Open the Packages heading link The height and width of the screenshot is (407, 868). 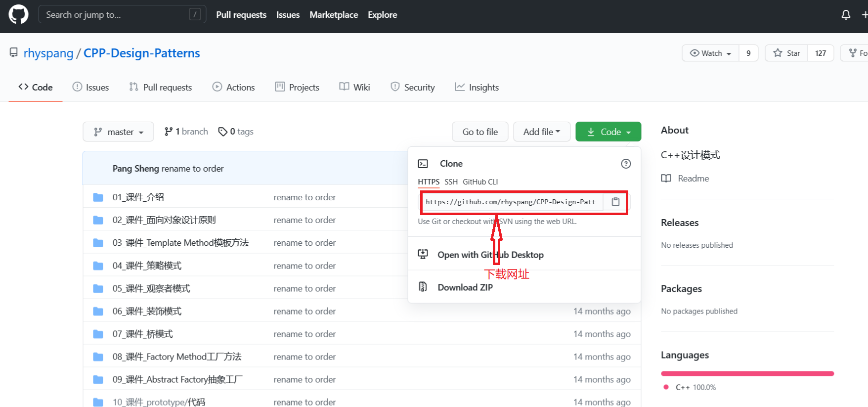681,289
